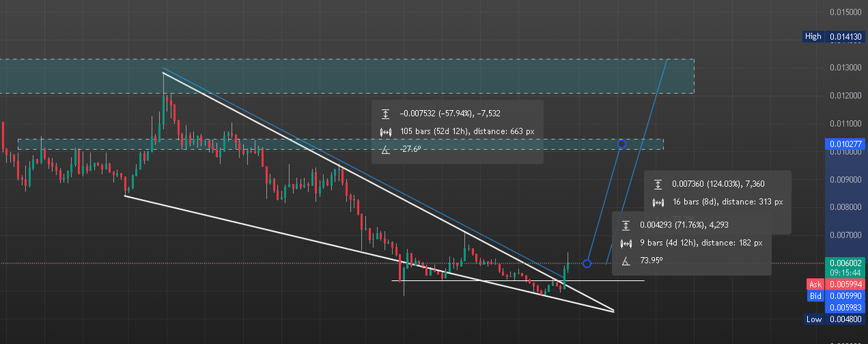Click the 0.005983 price axis label

pos(846,306)
